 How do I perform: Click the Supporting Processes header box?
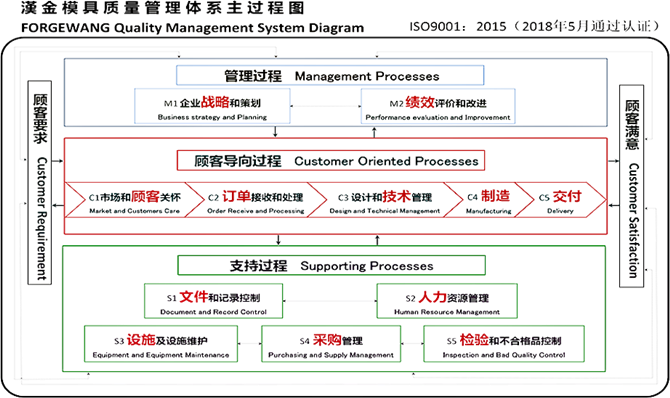pyautogui.click(x=332, y=265)
